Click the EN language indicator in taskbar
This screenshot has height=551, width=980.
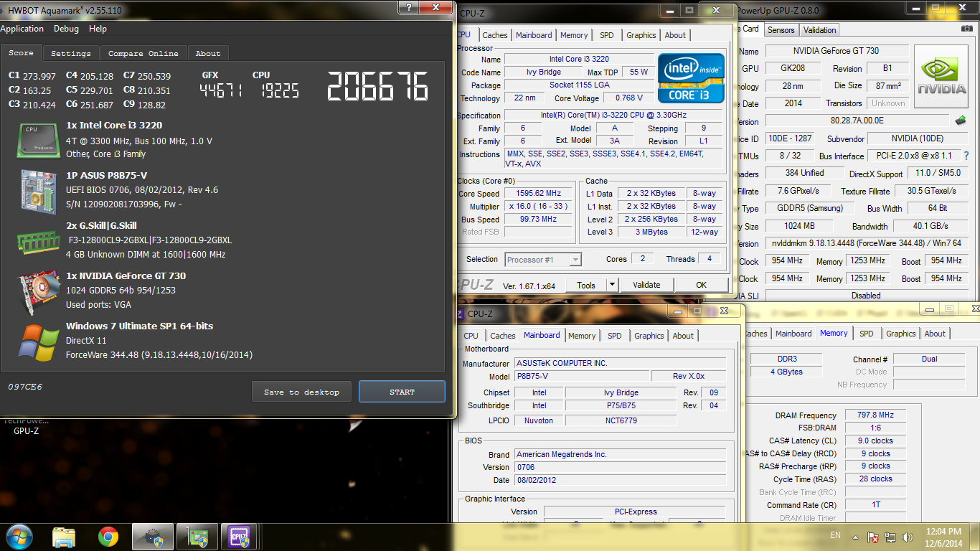click(835, 535)
